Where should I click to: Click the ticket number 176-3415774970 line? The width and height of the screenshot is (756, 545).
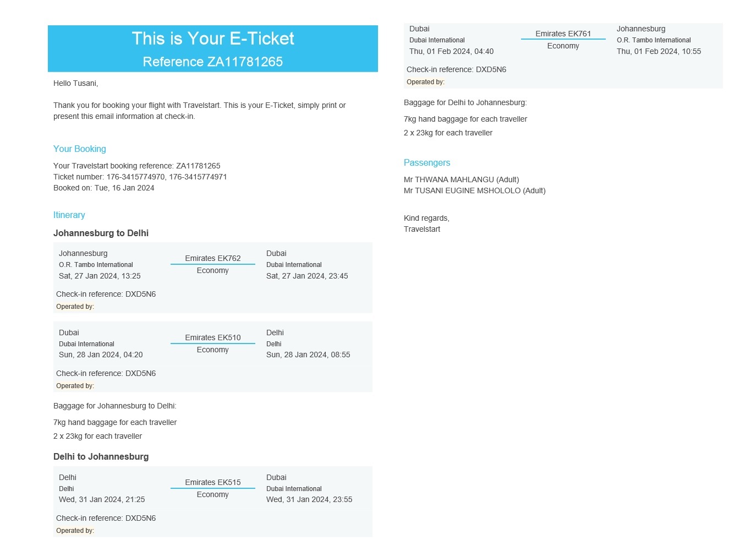(140, 177)
